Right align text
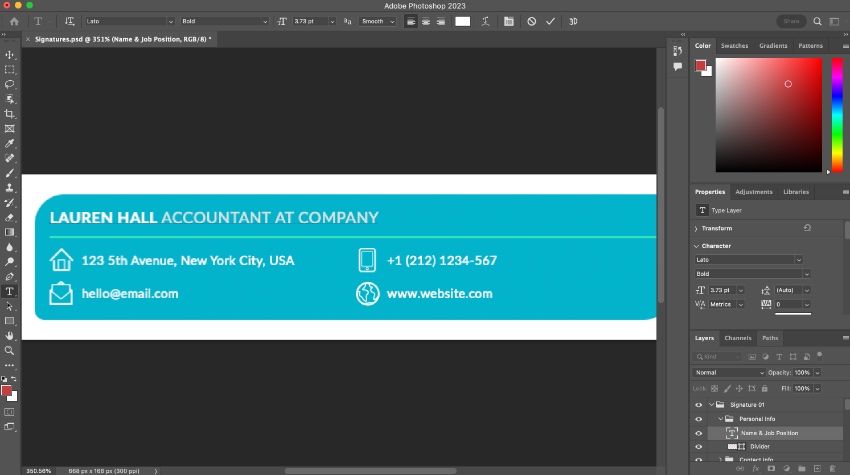The height and width of the screenshot is (475, 850). click(x=441, y=21)
